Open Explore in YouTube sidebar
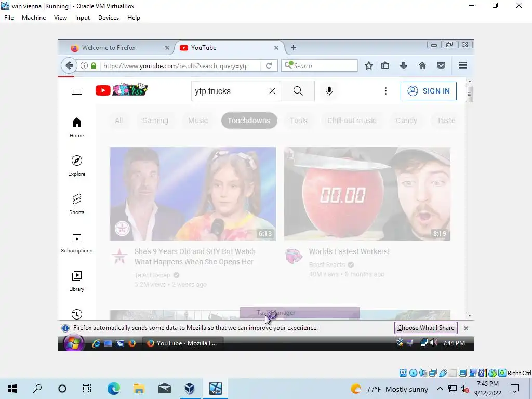This screenshot has width=532, height=399. tap(77, 166)
